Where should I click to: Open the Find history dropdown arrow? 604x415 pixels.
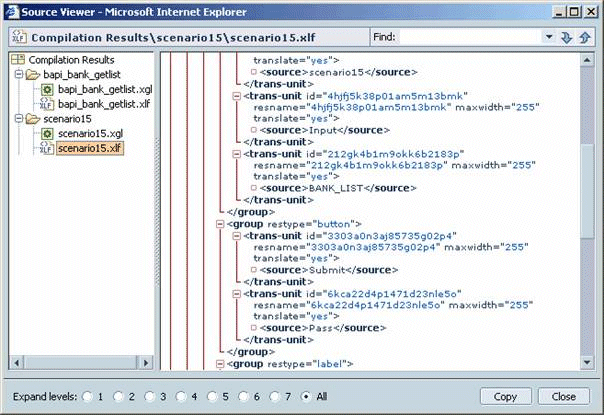tap(549, 37)
